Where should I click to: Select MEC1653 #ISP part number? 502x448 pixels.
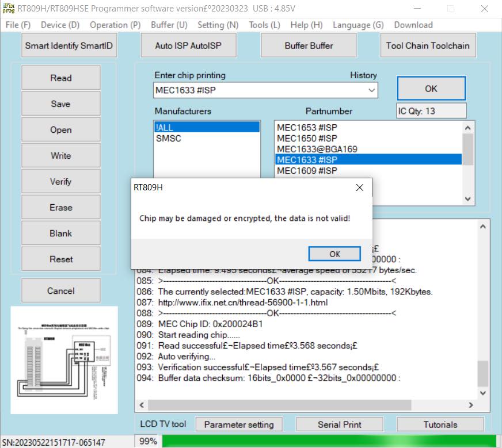(x=307, y=128)
